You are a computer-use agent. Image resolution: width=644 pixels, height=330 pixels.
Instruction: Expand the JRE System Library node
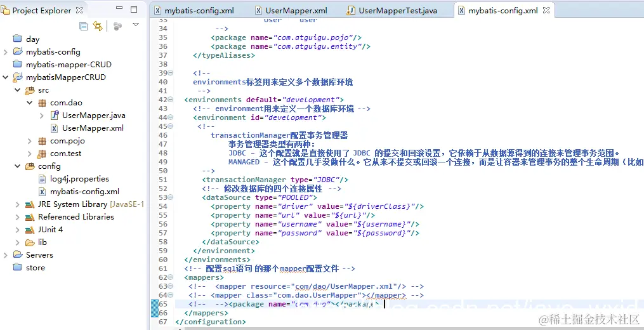coord(17,204)
